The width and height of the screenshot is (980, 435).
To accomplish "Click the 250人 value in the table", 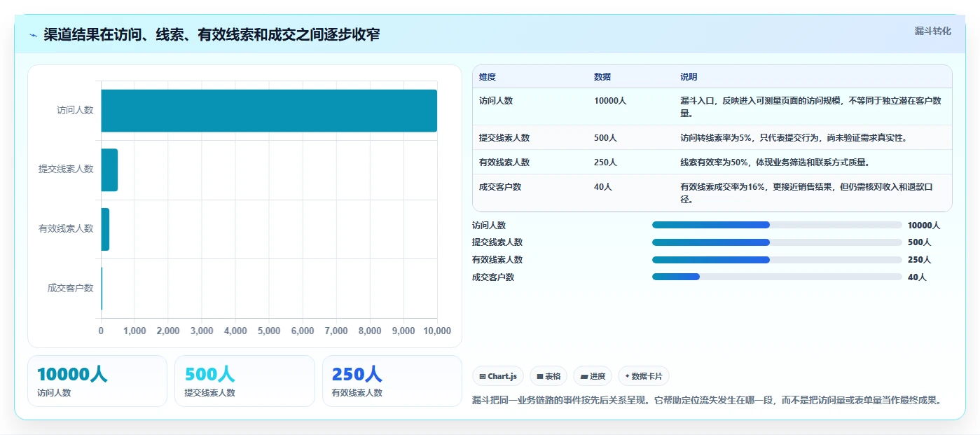I will [x=605, y=163].
